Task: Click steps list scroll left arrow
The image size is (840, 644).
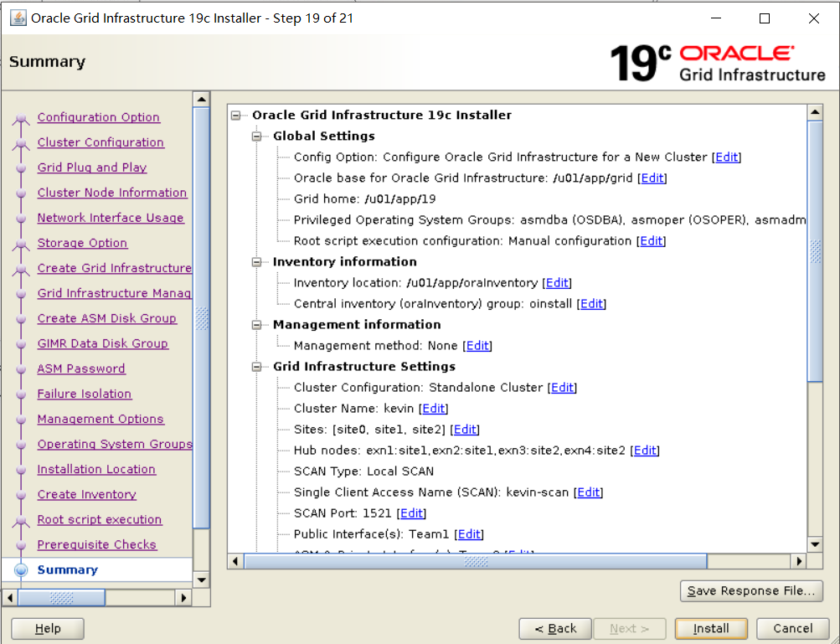Action: point(10,597)
